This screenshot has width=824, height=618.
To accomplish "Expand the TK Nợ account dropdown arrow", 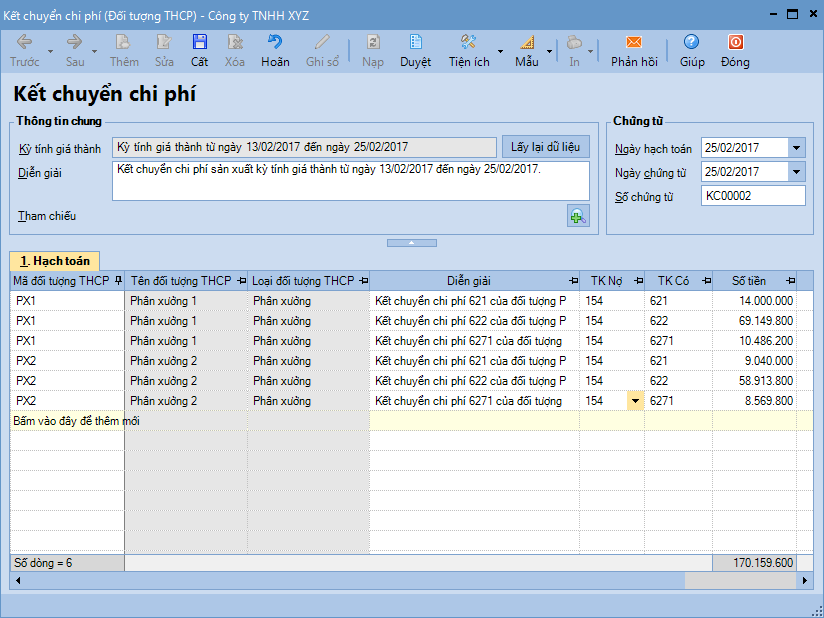I will click(x=635, y=401).
